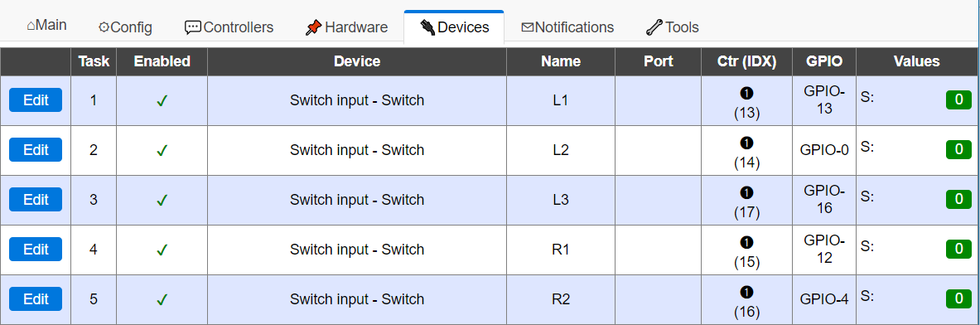Click the enabled checkmark for task 5

[x=162, y=300]
